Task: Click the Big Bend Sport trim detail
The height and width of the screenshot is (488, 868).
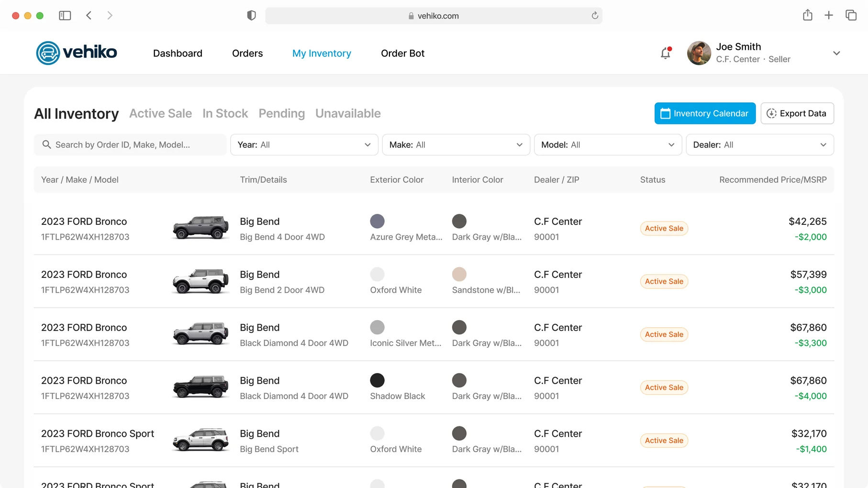Action: (x=269, y=449)
